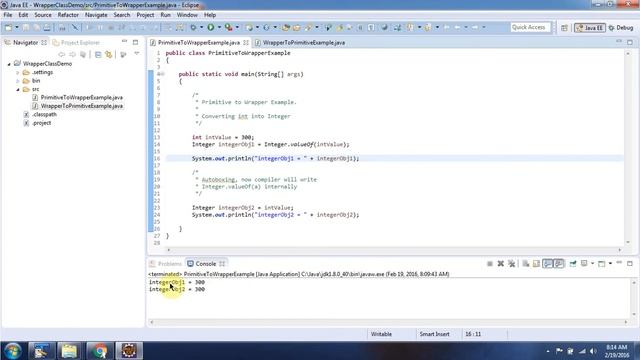640x360 pixels.
Task: Click the Windows Start button
Action: point(12,351)
